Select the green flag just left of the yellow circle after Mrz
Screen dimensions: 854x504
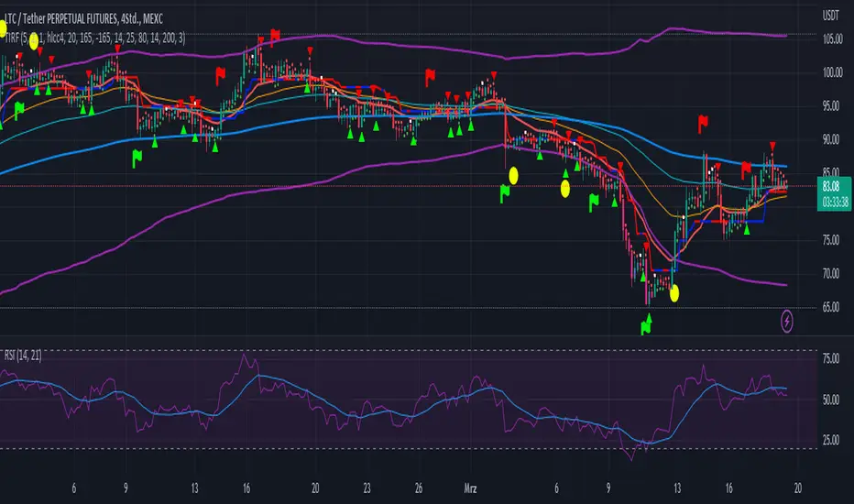pyautogui.click(x=504, y=193)
